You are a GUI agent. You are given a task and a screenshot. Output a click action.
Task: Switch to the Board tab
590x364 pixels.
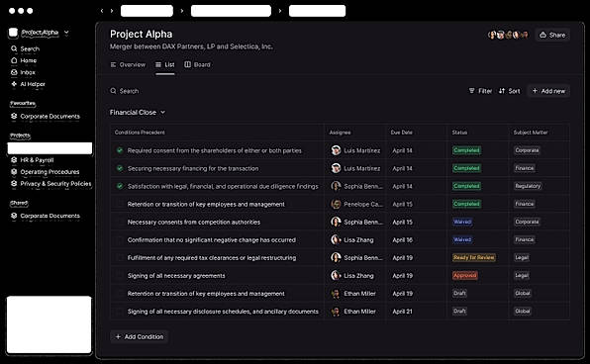[198, 64]
